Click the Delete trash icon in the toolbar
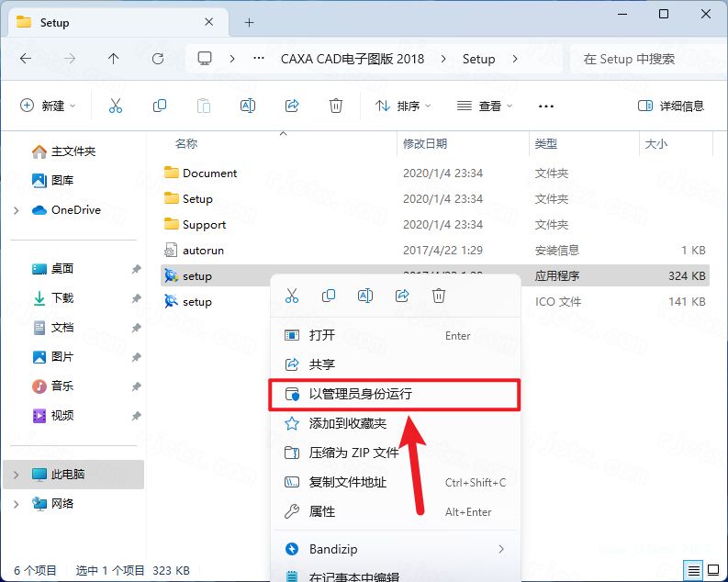 tap(336, 106)
